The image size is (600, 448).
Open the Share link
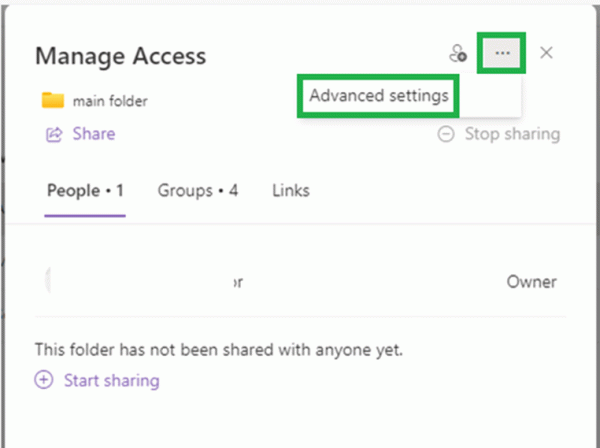[x=93, y=134]
